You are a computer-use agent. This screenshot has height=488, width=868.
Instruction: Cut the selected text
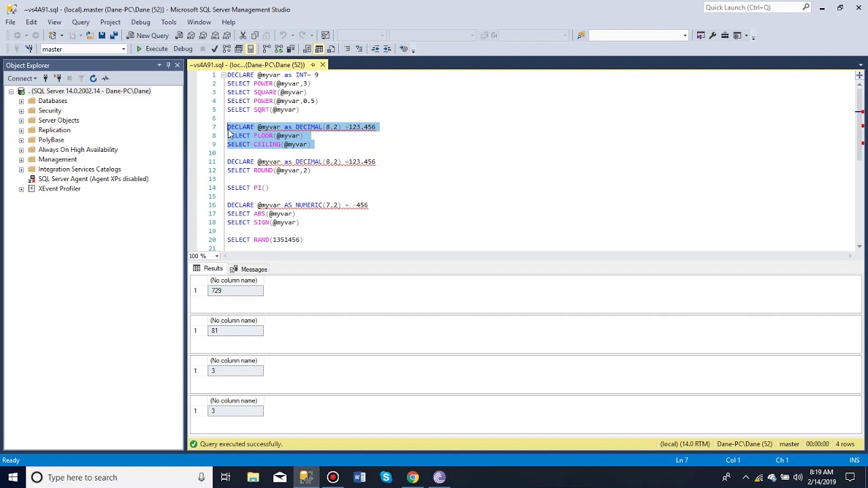coord(243,35)
